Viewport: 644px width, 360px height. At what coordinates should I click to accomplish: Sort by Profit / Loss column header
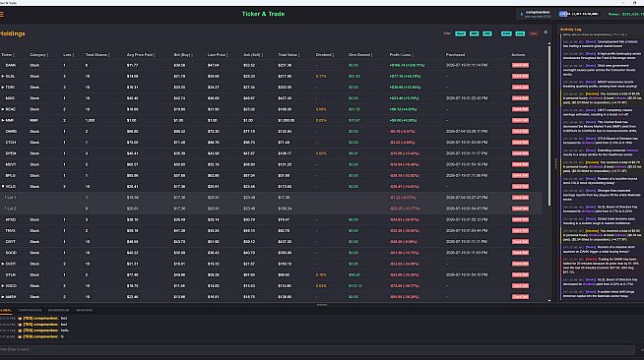tap(401, 54)
